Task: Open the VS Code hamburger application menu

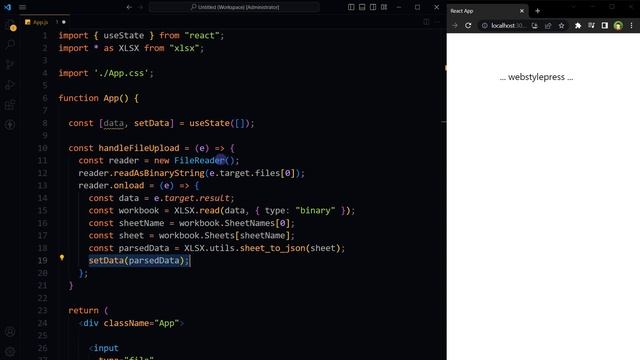Action: [22, 7]
